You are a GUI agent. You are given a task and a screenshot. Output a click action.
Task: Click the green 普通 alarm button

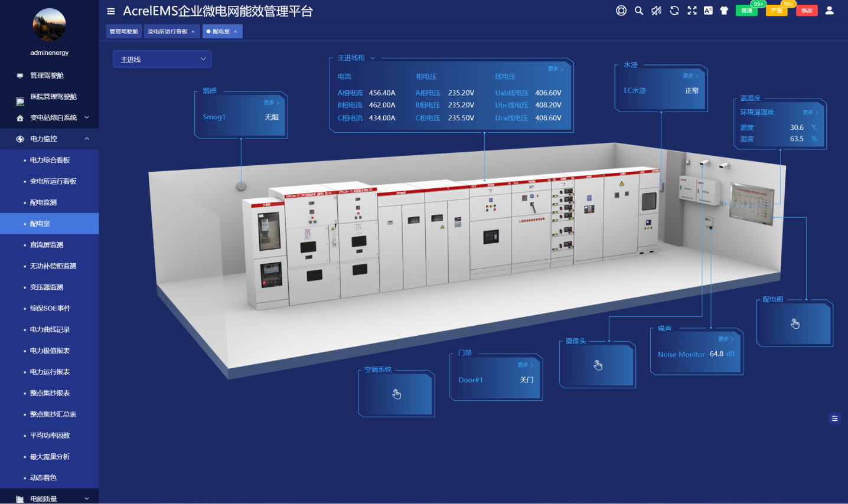point(746,11)
